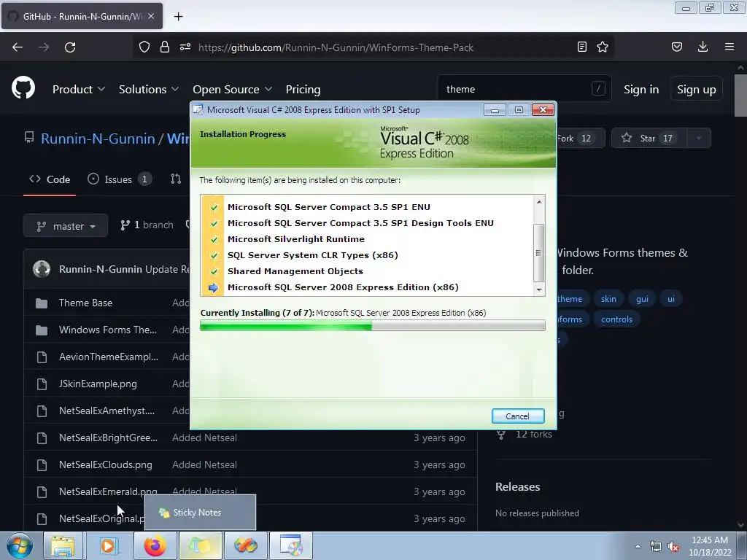Click Sign in on GitHub

coord(641,89)
